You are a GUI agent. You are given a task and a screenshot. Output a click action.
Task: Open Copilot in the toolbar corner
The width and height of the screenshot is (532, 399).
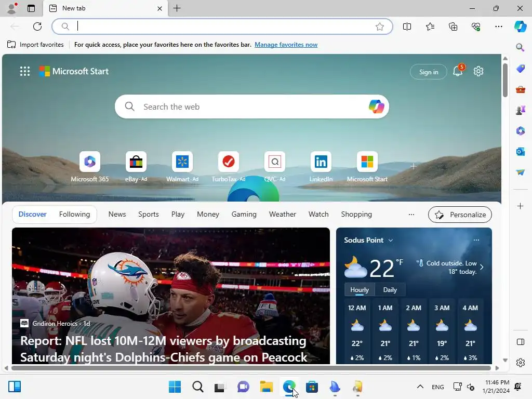[x=520, y=26]
